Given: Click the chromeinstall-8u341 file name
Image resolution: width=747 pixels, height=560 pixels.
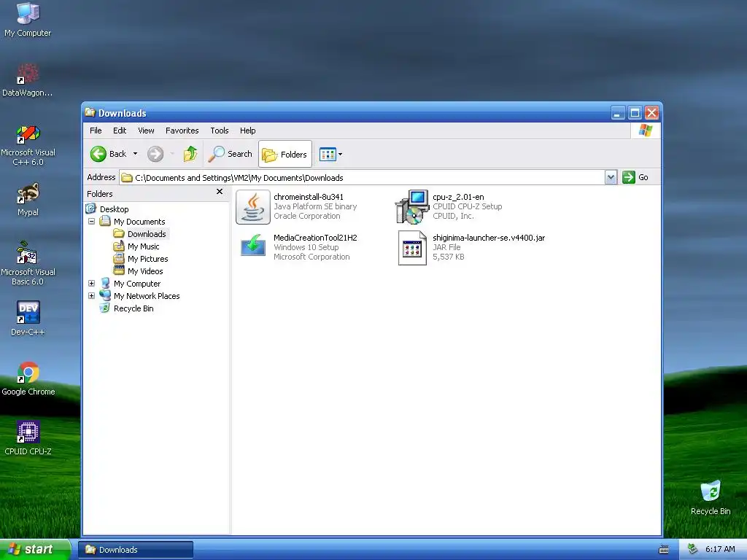Looking at the screenshot, I should (309, 197).
